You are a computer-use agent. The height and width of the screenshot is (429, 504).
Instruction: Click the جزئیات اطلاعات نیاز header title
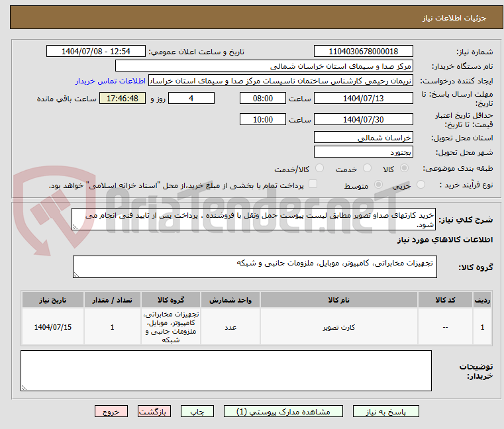(x=454, y=18)
